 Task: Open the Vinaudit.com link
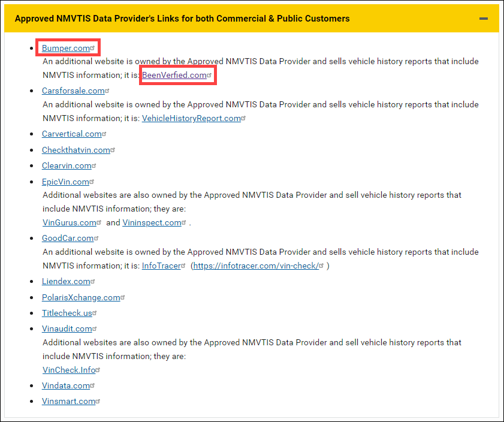(x=67, y=329)
